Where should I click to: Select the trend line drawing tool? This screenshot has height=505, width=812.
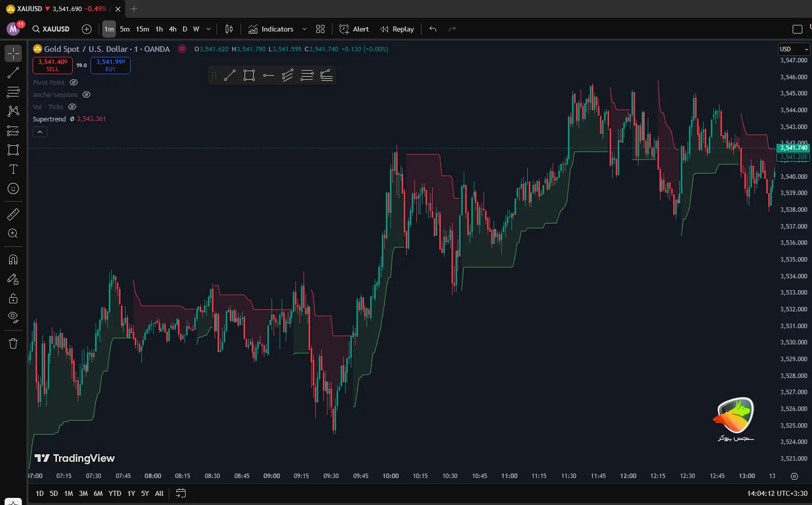coord(13,73)
